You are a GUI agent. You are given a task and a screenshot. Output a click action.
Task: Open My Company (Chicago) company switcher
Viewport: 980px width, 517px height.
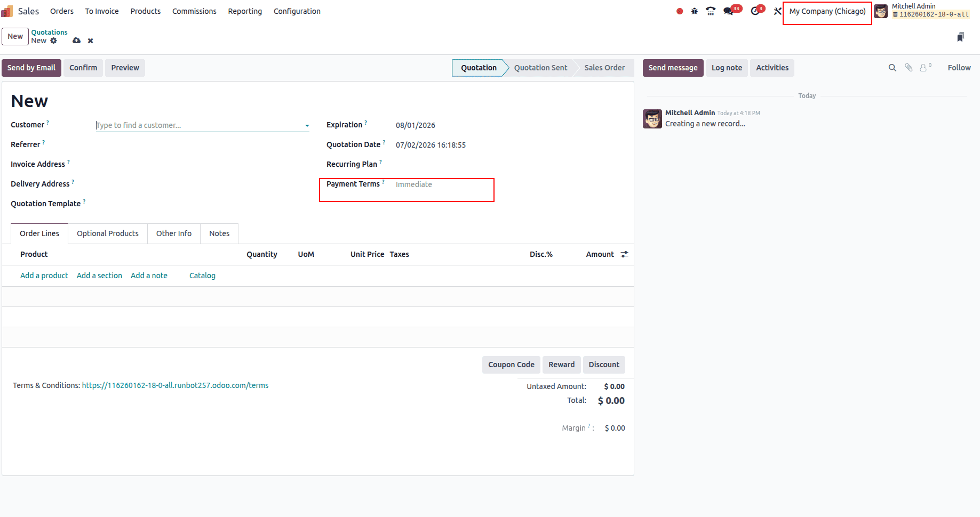(827, 11)
